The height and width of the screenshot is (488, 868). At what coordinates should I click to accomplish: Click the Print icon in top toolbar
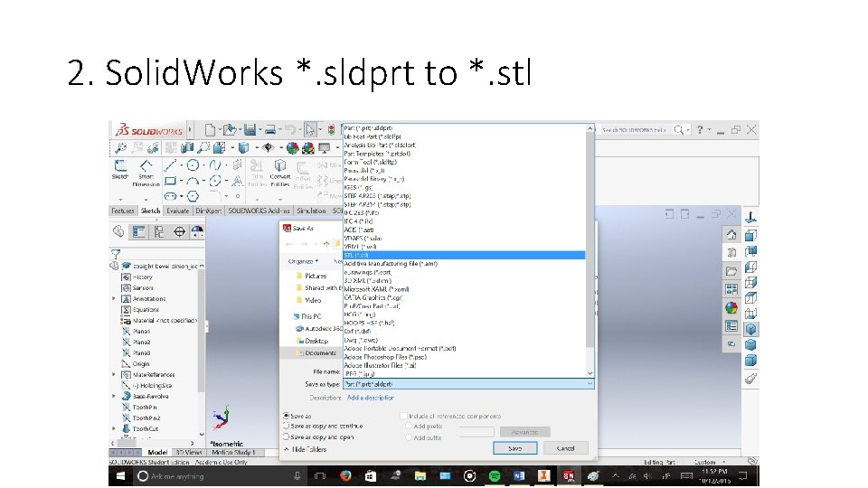click(x=270, y=130)
